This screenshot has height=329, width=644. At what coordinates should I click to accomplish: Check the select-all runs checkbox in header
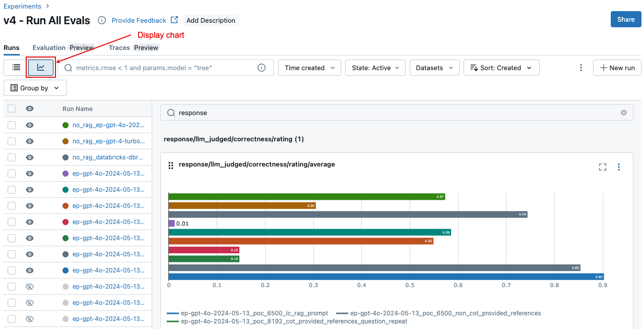12,108
